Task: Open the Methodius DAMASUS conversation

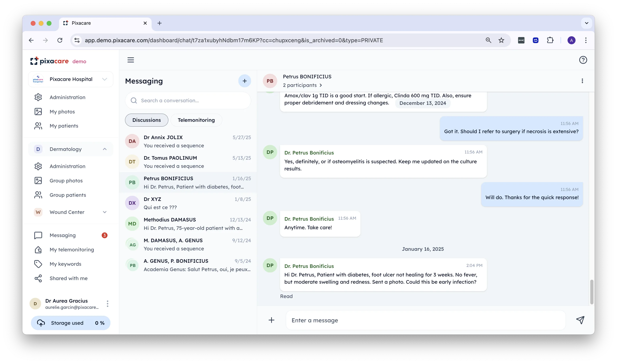Action: [188, 224]
